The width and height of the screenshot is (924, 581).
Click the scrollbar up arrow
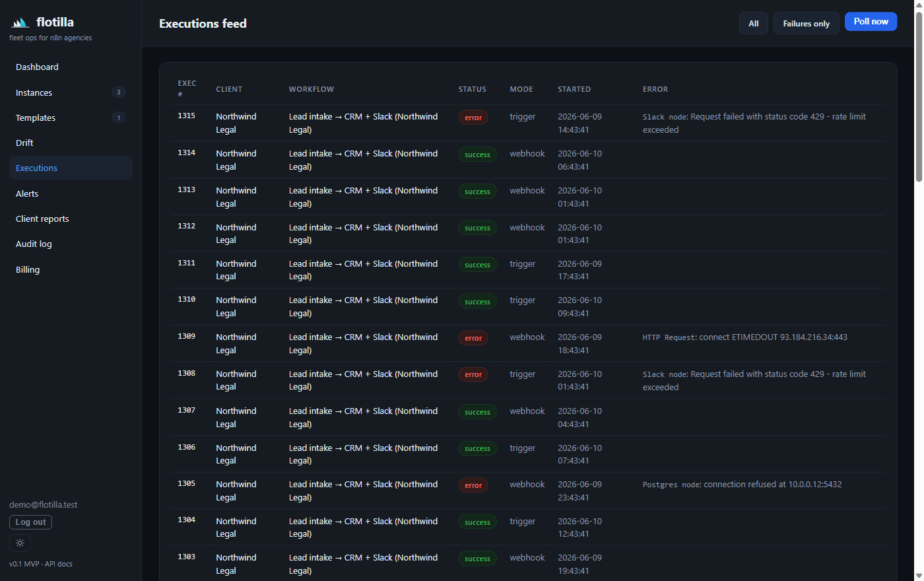(x=919, y=5)
